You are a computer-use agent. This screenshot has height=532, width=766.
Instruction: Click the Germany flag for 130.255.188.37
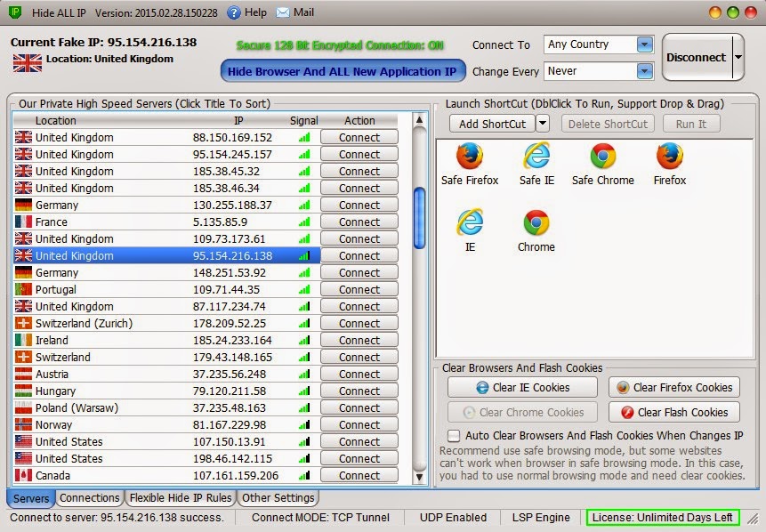point(23,205)
